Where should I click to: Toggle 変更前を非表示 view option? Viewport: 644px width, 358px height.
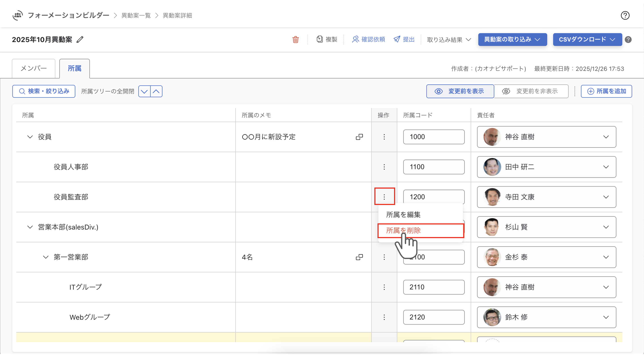click(531, 91)
